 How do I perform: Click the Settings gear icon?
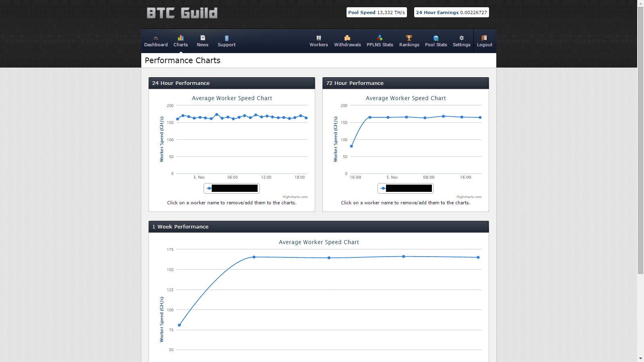tap(462, 38)
